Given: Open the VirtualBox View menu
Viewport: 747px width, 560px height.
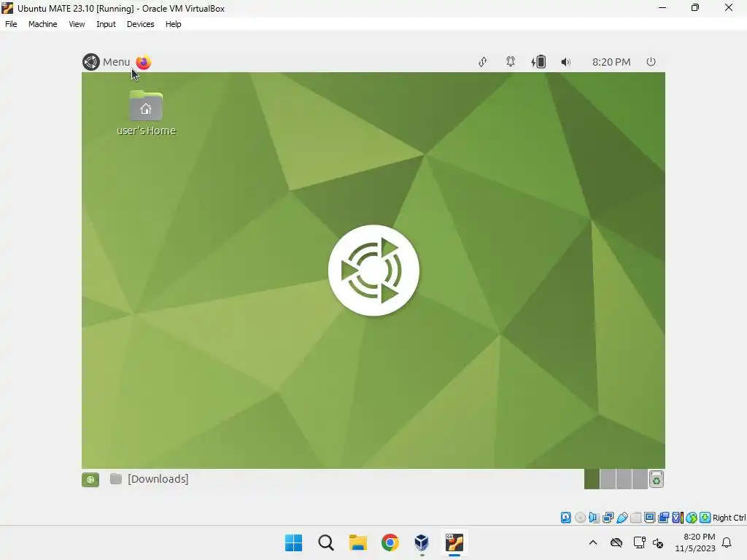Looking at the screenshot, I should tap(77, 24).
